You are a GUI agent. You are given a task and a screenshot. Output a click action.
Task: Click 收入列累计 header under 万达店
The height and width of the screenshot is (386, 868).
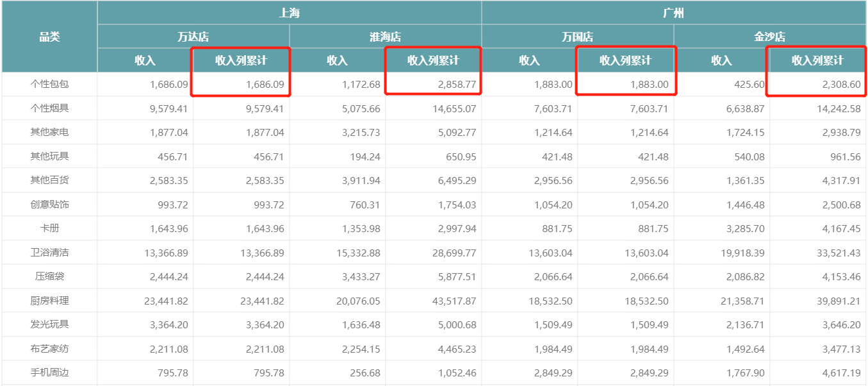pos(242,60)
